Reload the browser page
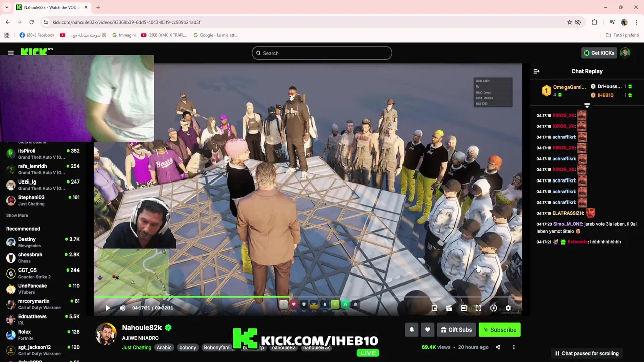Image resolution: width=644 pixels, height=362 pixels. pyautogui.click(x=31, y=22)
